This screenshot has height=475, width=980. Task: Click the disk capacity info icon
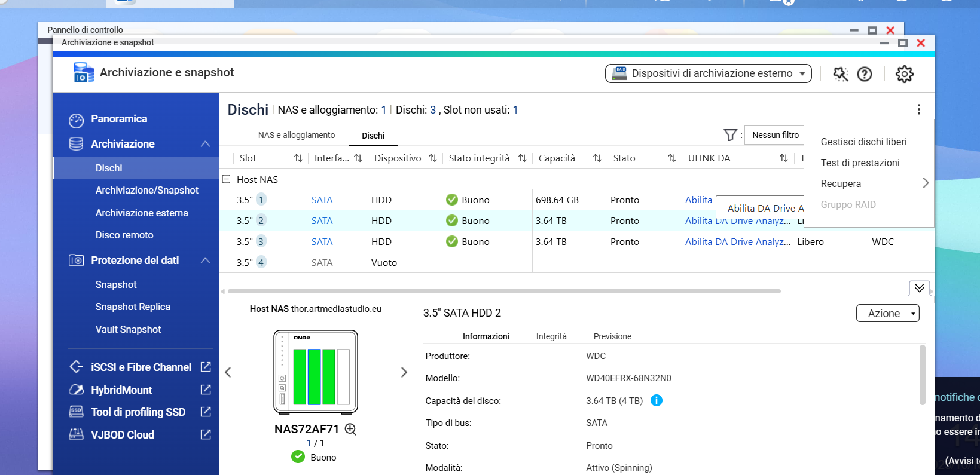point(656,400)
